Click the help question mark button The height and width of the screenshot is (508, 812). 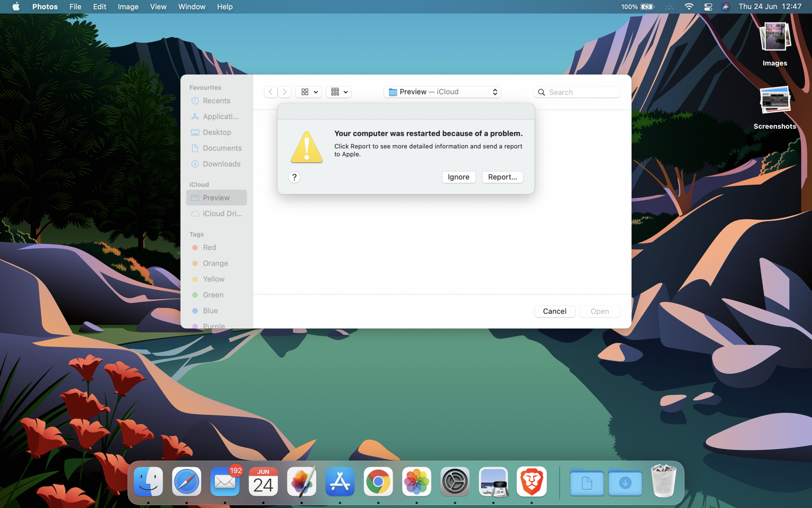(294, 177)
